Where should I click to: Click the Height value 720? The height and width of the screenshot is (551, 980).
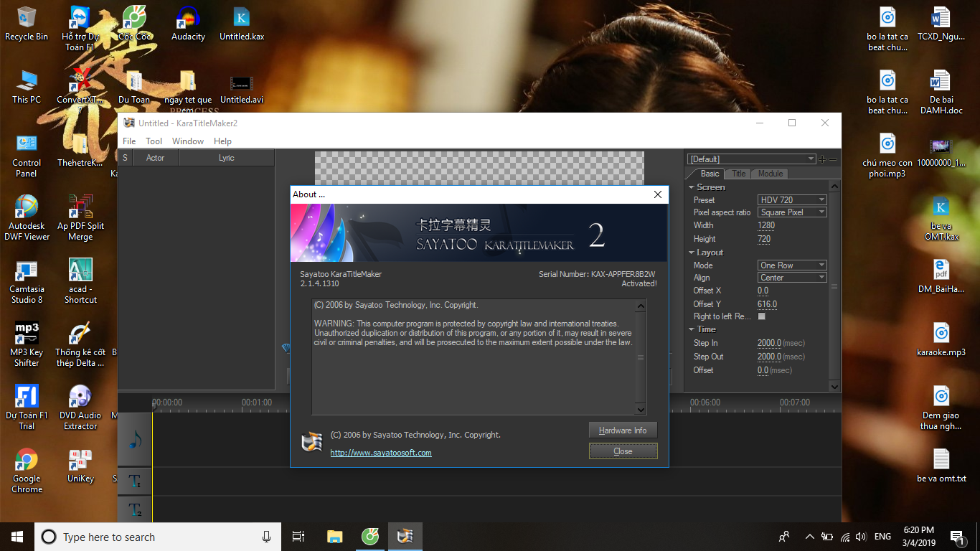pyautogui.click(x=764, y=239)
